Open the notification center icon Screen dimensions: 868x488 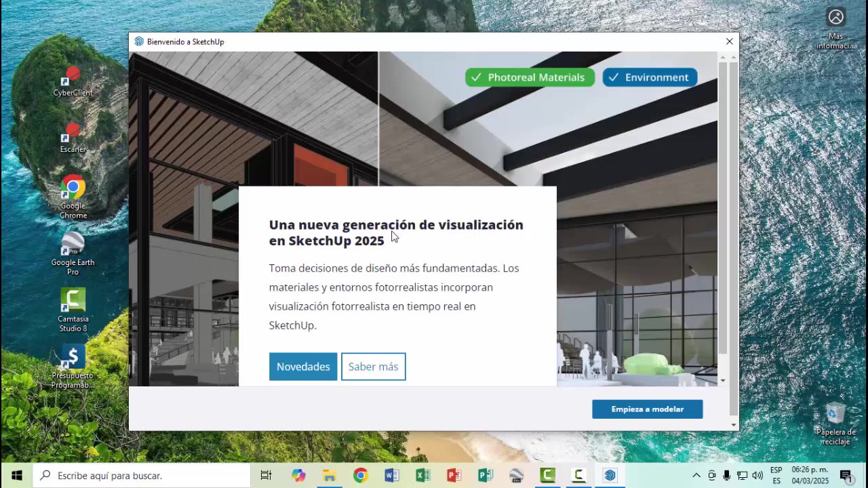click(x=846, y=476)
